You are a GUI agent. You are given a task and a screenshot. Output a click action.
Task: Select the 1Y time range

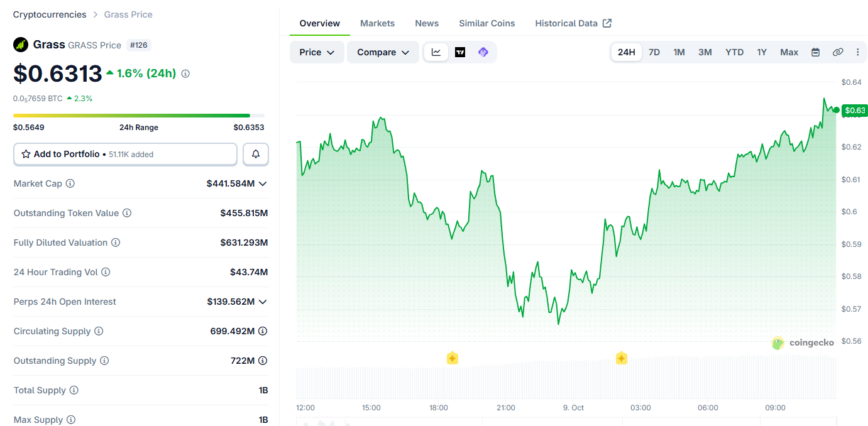coord(762,52)
